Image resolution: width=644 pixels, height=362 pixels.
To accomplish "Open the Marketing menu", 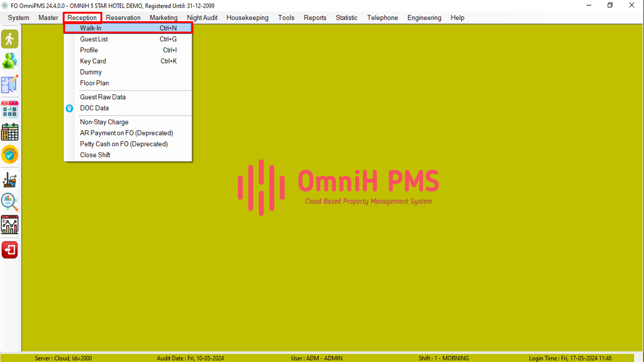I will point(164,18).
